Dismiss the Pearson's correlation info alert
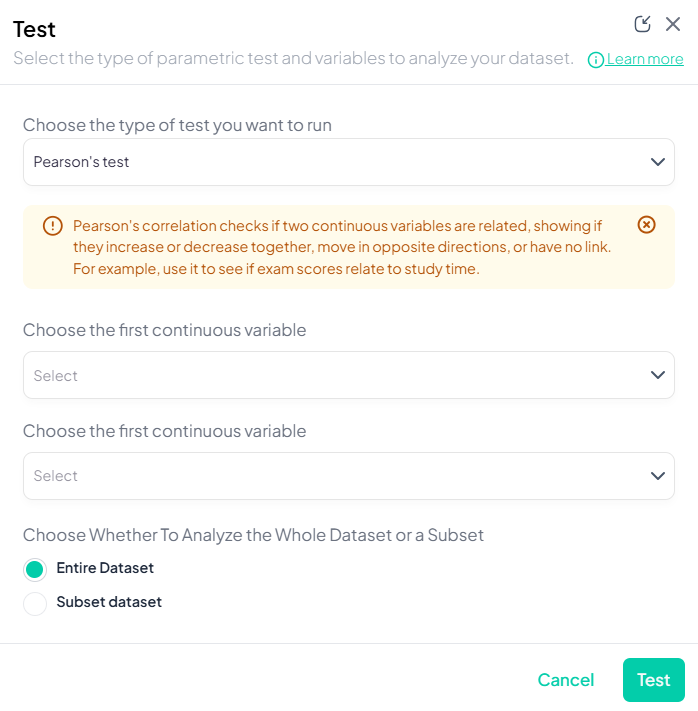 coord(647,225)
